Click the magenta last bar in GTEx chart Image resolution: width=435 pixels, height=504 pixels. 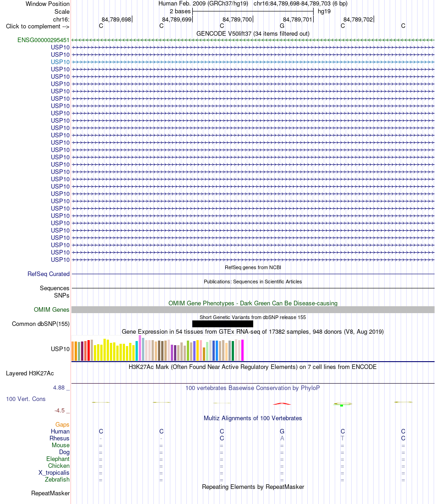click(x=242, y=350)
